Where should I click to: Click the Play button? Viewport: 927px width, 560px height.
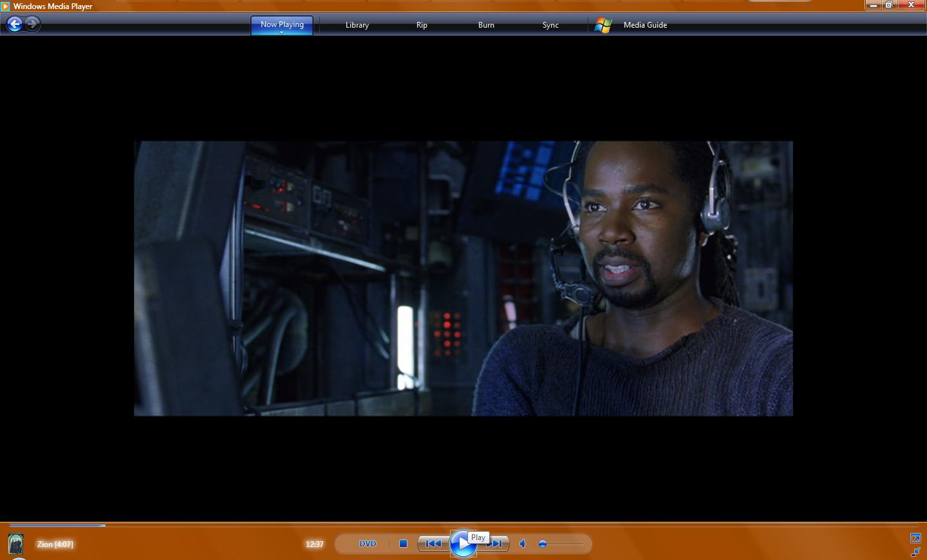[x=463, y=544]
